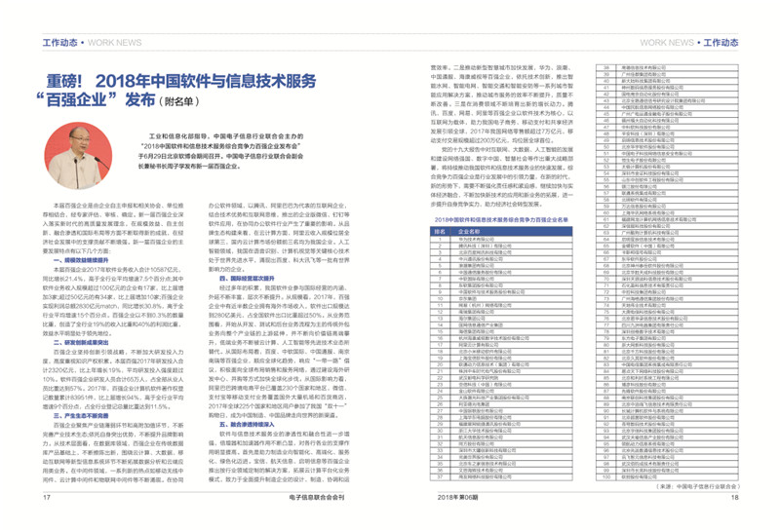Click left page header "工作动态 • WORK NEWS"
This screenshot has height=532, width=780.
point(92,43)
